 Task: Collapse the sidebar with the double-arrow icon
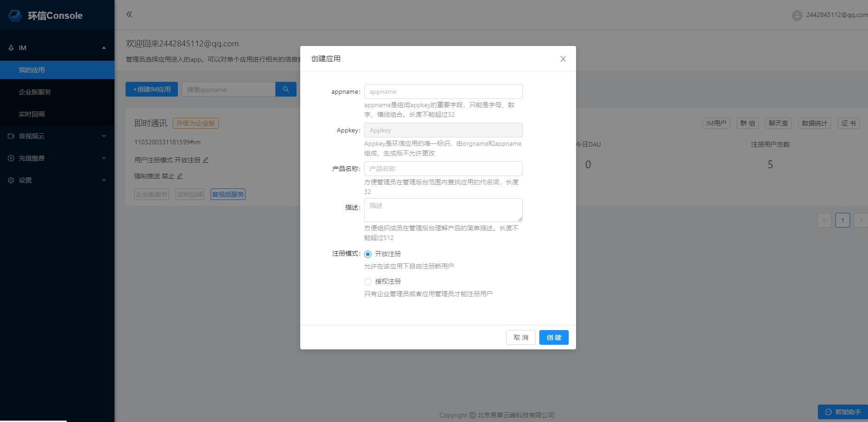(x=129, y=14)
